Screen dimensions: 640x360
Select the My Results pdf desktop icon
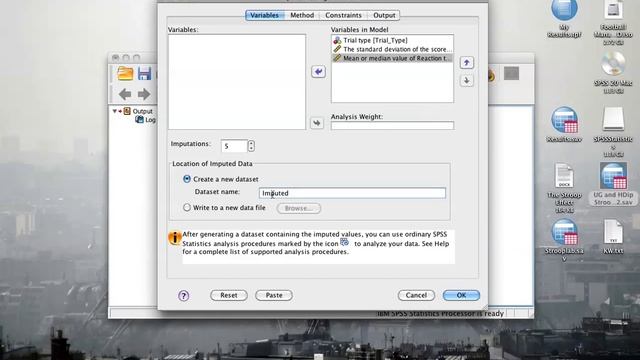(564, 10)
